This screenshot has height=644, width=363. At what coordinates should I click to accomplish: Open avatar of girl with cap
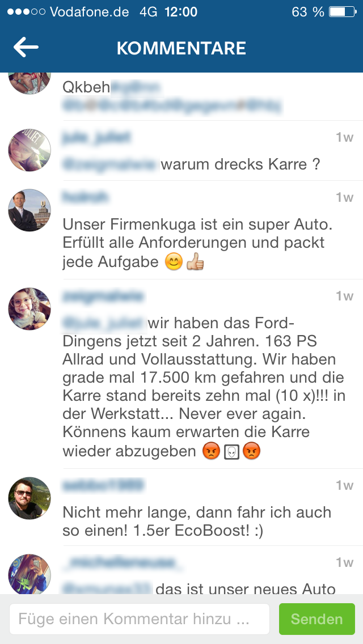[29, 150]
